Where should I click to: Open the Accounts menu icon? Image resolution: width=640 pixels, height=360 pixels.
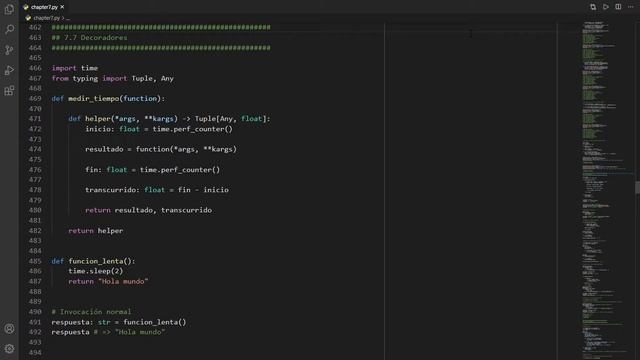pyautogui.click(x=9, y=329)
